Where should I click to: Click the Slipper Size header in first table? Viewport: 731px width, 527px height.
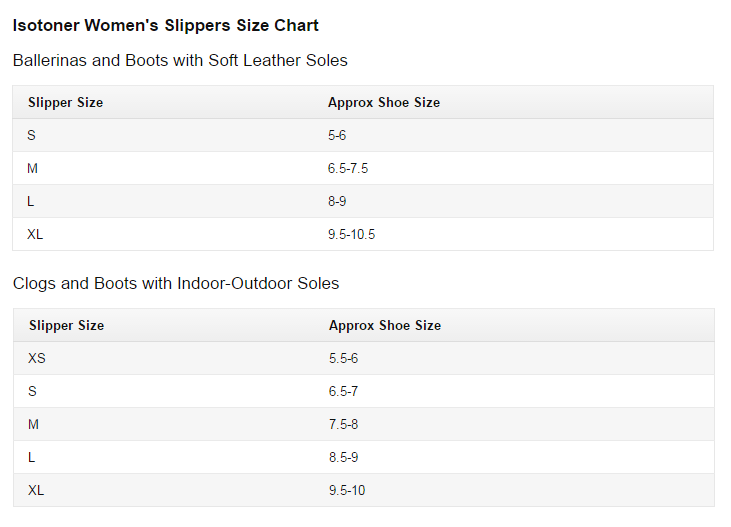tap(65, 102)
